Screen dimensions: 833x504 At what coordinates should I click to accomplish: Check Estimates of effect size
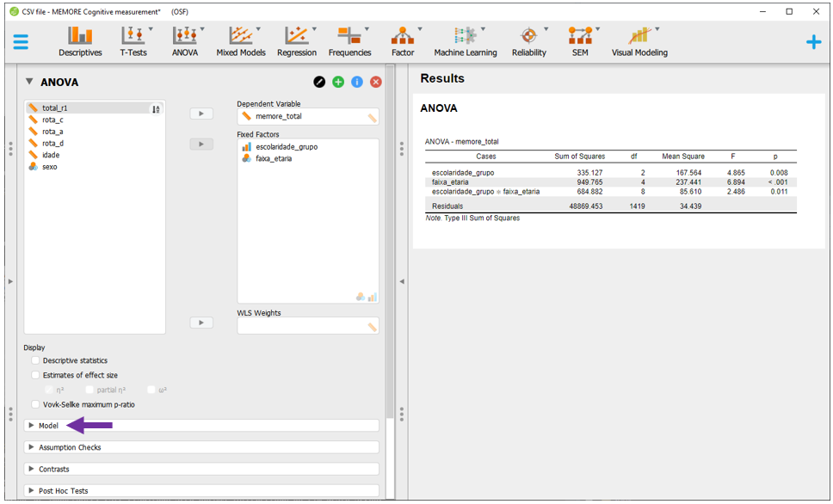pyautogui.click(x=36, y=376)
